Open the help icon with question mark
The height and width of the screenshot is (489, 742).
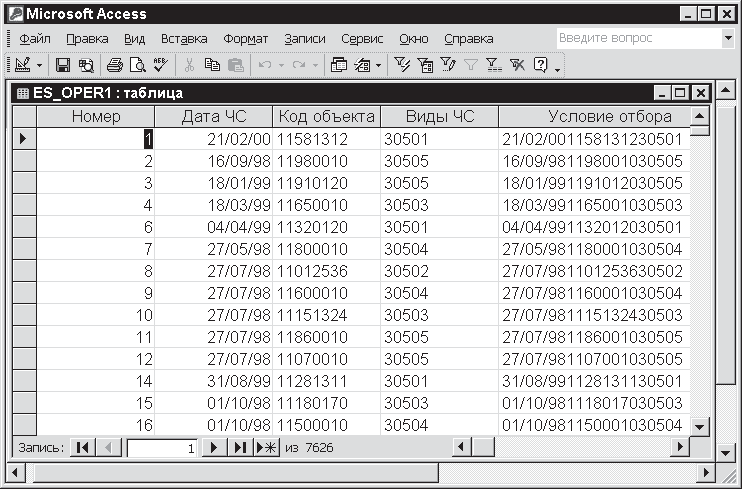point(541,65)
